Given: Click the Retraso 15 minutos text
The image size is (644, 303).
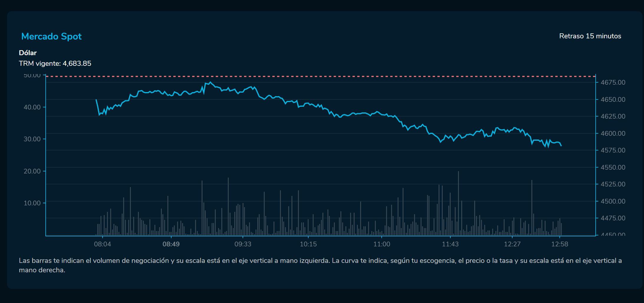Looking at the screenshot, I should tap(590, 36).
